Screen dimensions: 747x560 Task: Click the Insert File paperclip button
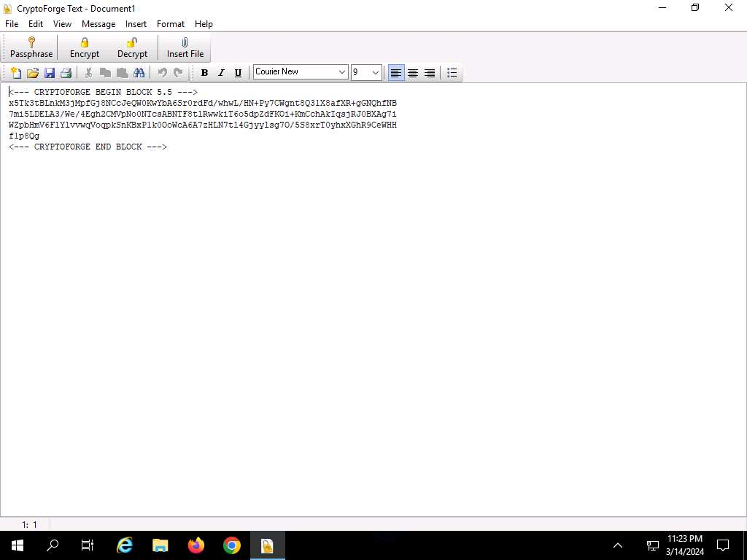[185, 48]
